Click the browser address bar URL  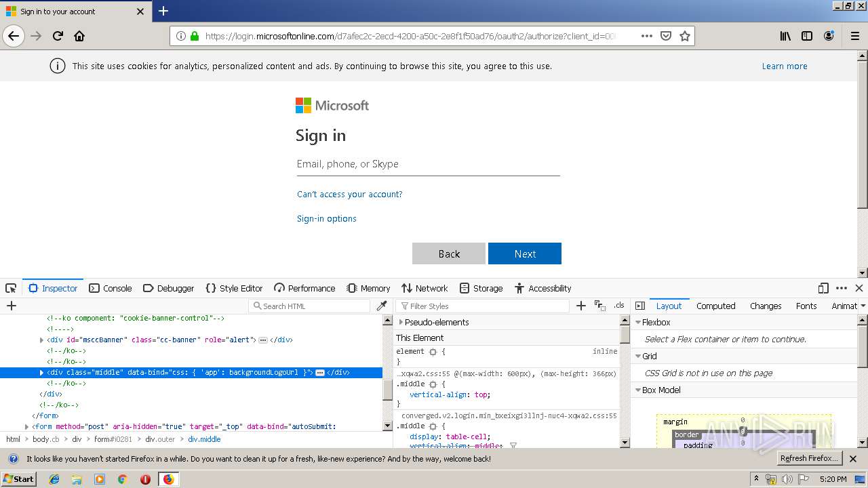pos(410,36)
